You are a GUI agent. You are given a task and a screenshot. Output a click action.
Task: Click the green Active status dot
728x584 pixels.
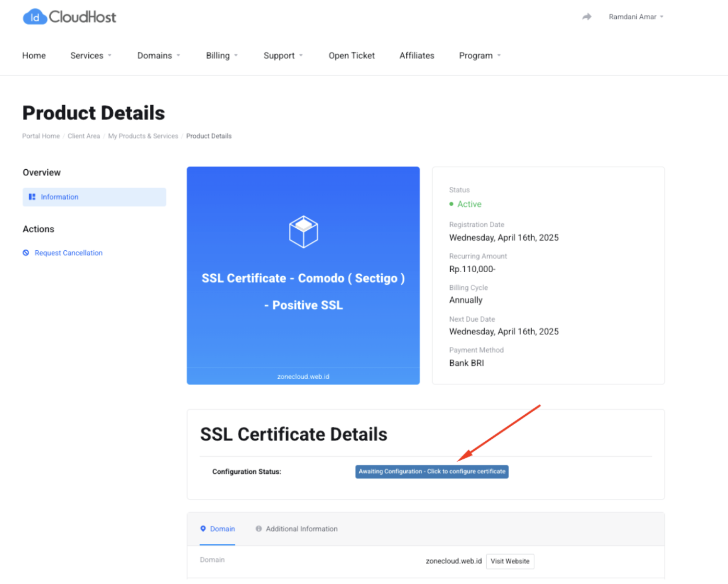click(x=451, y=204)
